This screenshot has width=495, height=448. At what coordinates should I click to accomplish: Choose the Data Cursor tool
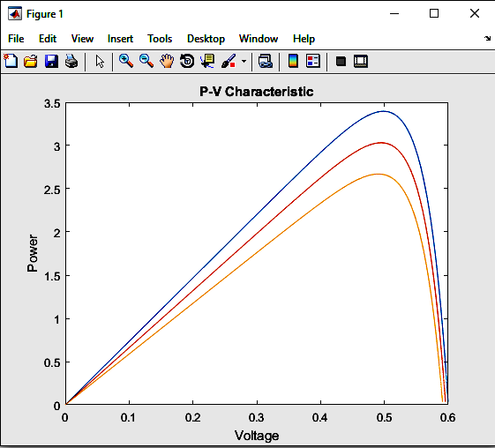[x=207, y=61]
